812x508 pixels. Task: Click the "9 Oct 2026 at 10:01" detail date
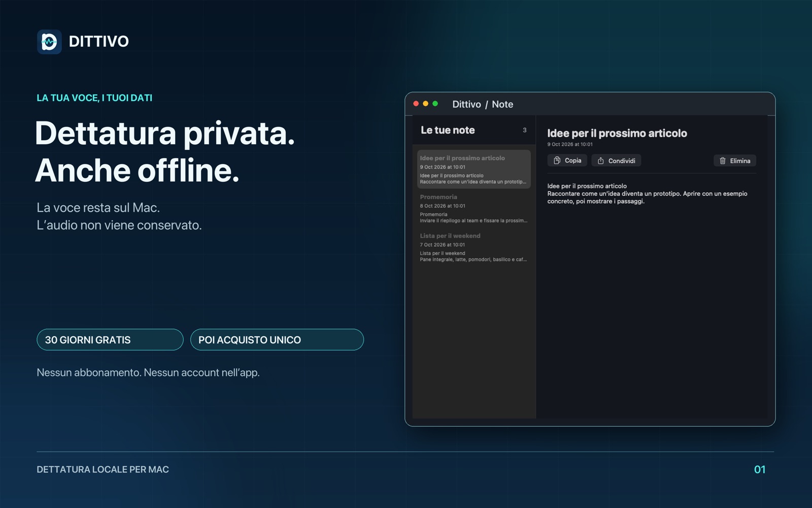[x=570, y=144]
